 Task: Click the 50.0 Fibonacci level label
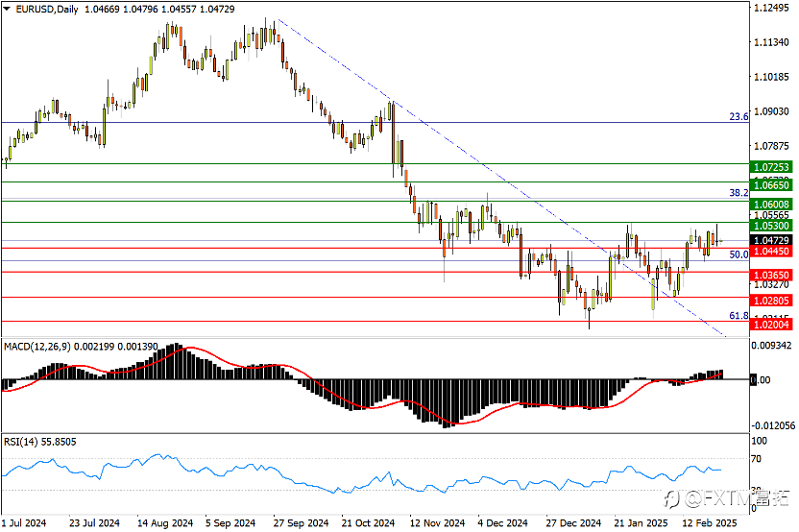point(738,254)
